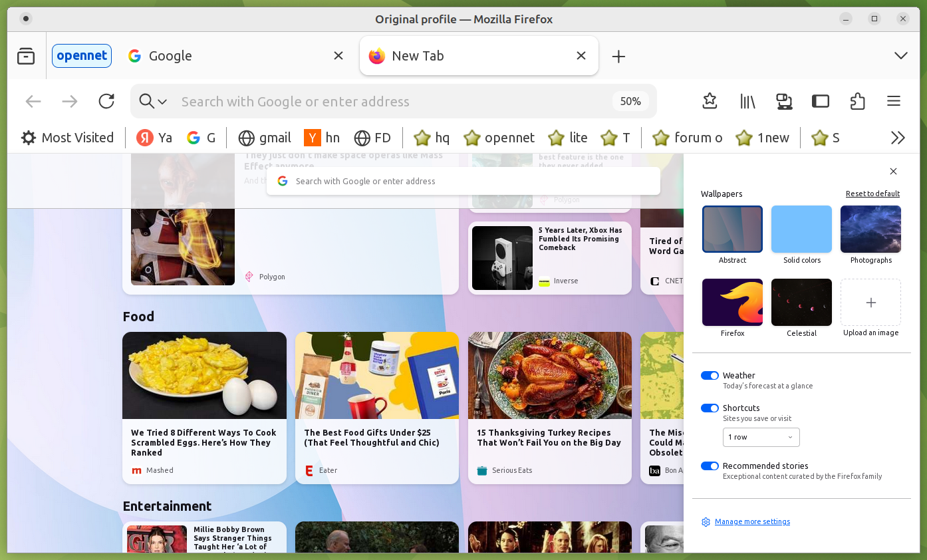Open the hn bookmark

[323, 138]
